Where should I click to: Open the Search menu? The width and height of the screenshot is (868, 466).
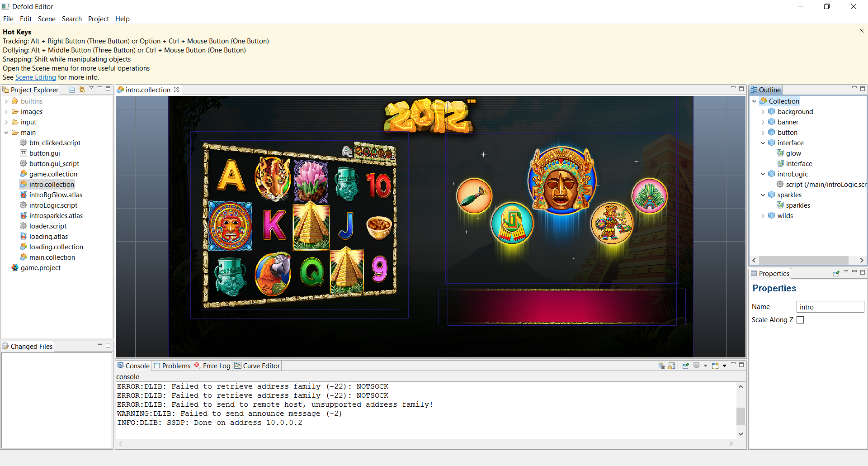pos(72,19)
